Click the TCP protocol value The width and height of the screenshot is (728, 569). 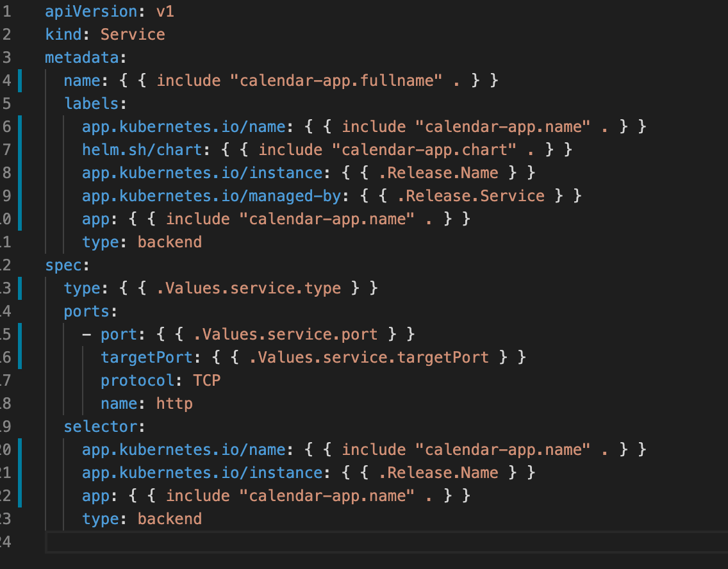pyautogui.click(x=206, y=380)
